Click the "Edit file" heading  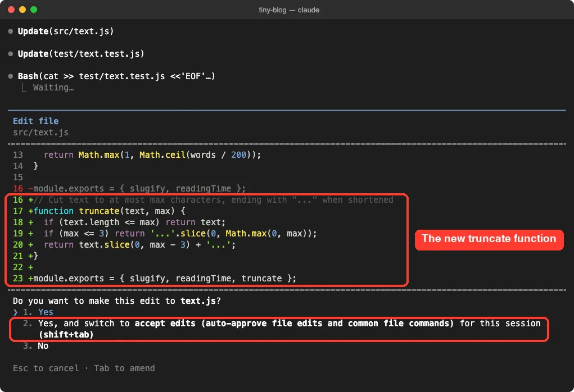click(36, 121)
